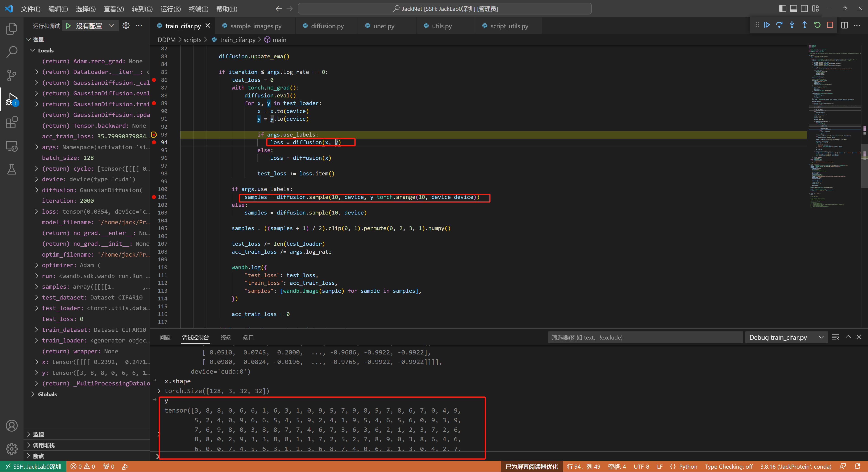The height and width of the screenshot is (472, 868).
Task: Switch to sample_images.py tab
Action: tap(256, 26)
